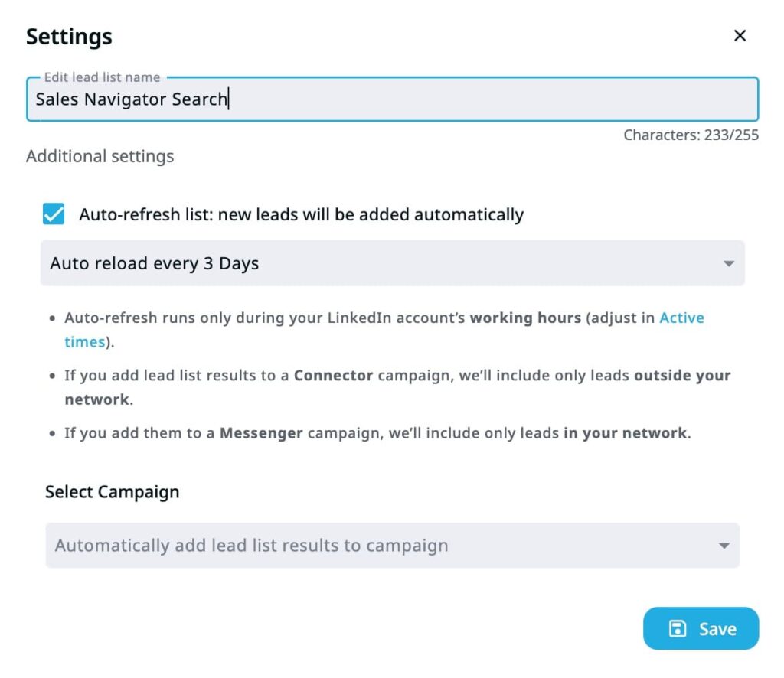Screen dimensions: 784x678
Task: Click the Additional settings heading
Action: 100,157
